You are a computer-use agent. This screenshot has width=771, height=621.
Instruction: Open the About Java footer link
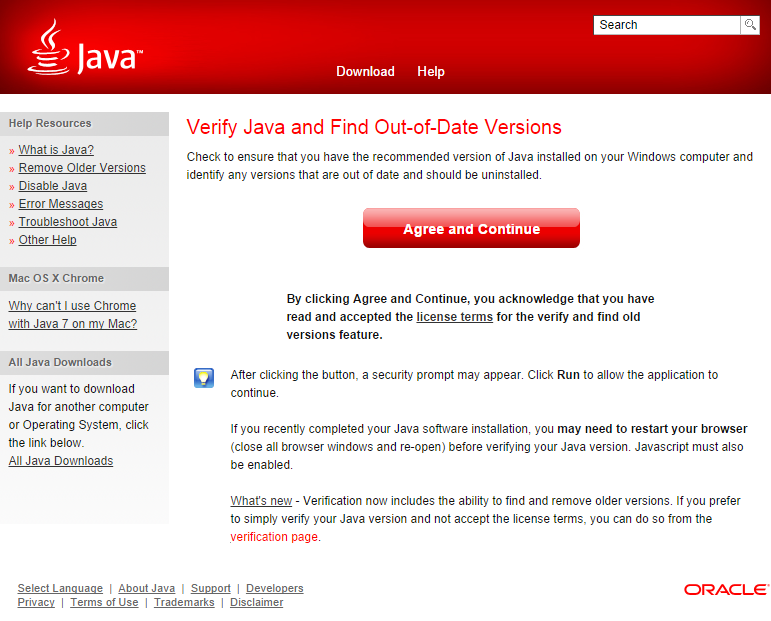click(147, 588)
